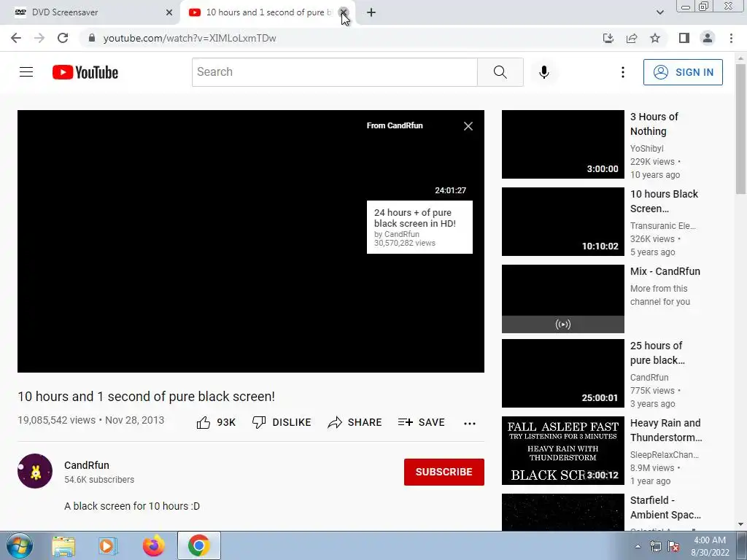Share this page icon in address bar
Screen dimensions: 747x560
(x=632, y=38)
